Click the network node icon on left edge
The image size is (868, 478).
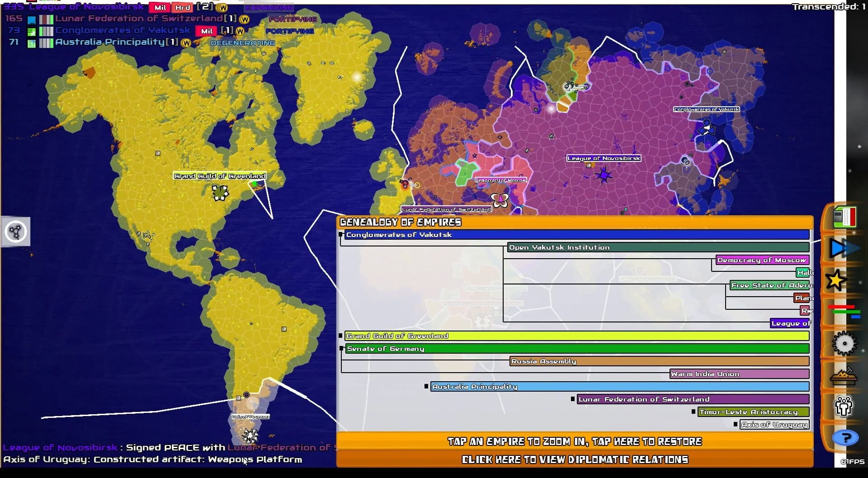click(15, 232)
